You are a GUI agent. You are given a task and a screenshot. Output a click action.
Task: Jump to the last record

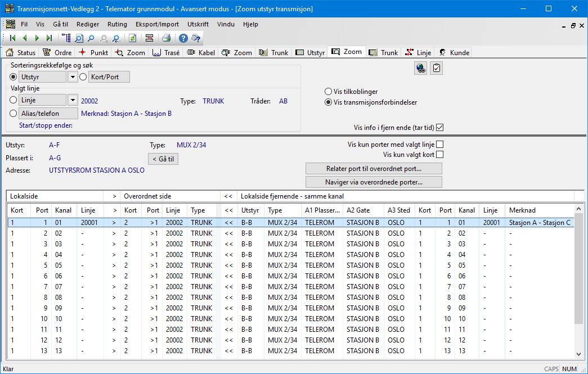coord(49,38)
